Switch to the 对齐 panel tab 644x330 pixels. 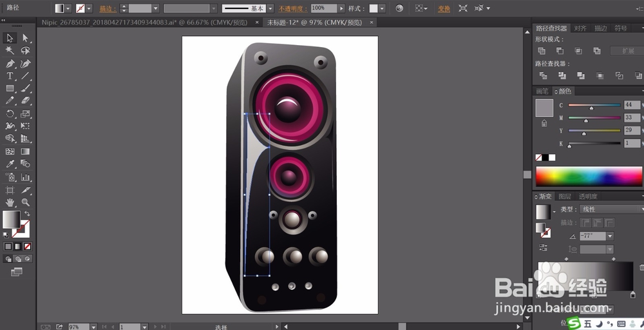pyautogui.click(x=580, y=28)
